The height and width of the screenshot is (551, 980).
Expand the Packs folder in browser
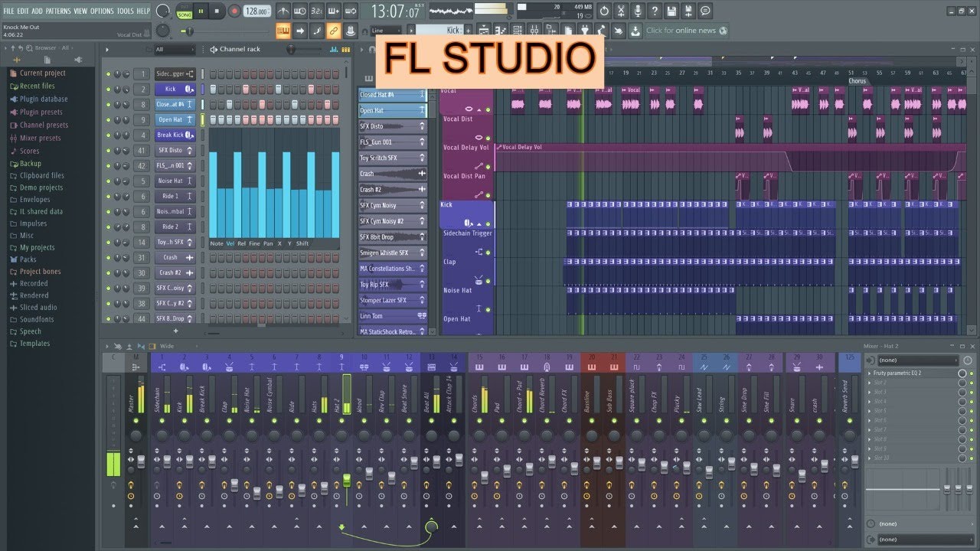pyautogui.click(x=28, y=259)
